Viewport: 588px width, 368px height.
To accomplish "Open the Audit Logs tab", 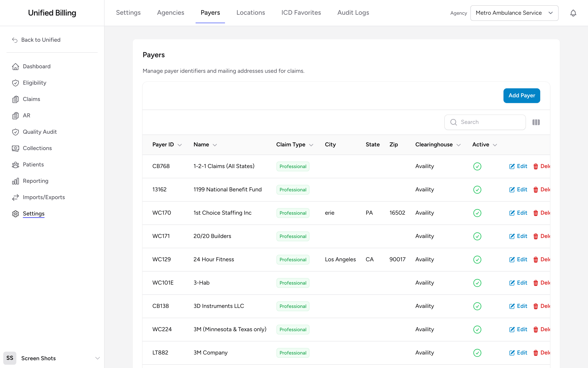I will click(x=353, y=13).
